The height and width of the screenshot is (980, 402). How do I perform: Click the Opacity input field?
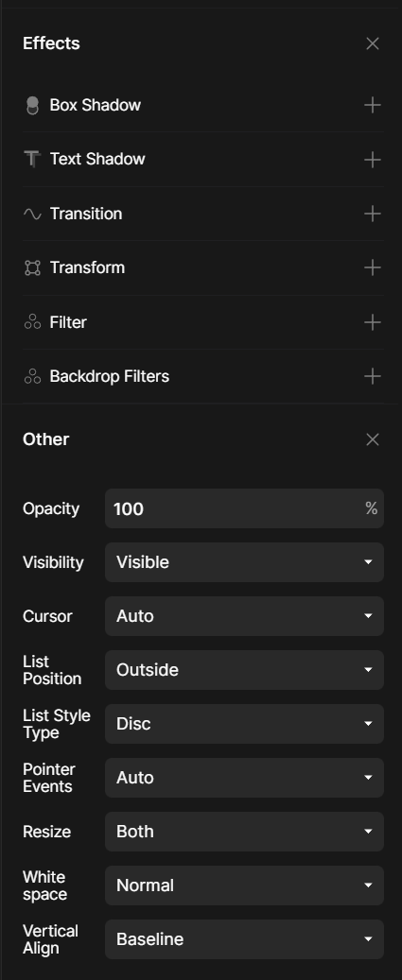[244, 508]
